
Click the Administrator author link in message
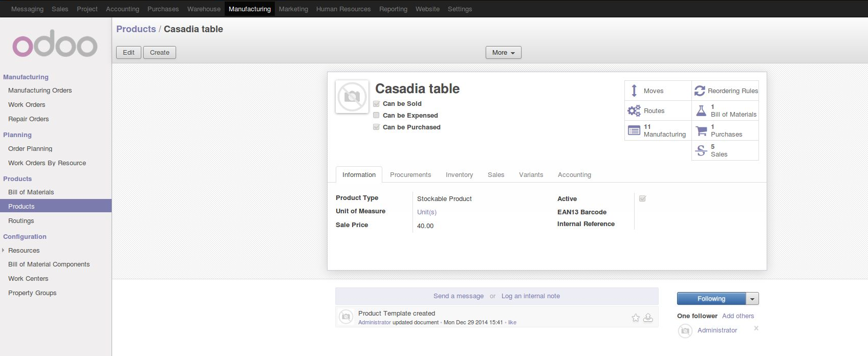click(375, 323)
